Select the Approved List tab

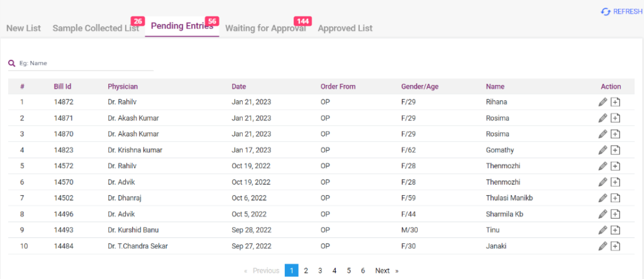pyautogui.click(x=345, y=28)
